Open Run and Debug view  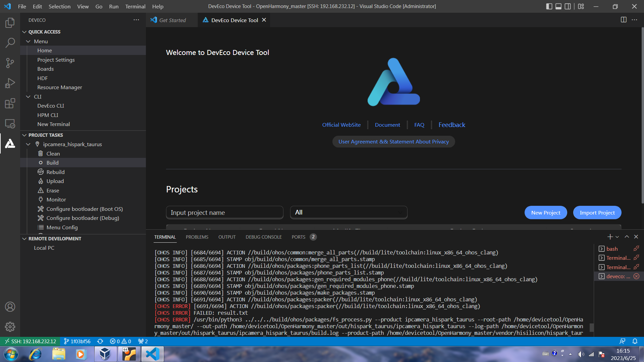pyautogui.click(x=10, y=83)
